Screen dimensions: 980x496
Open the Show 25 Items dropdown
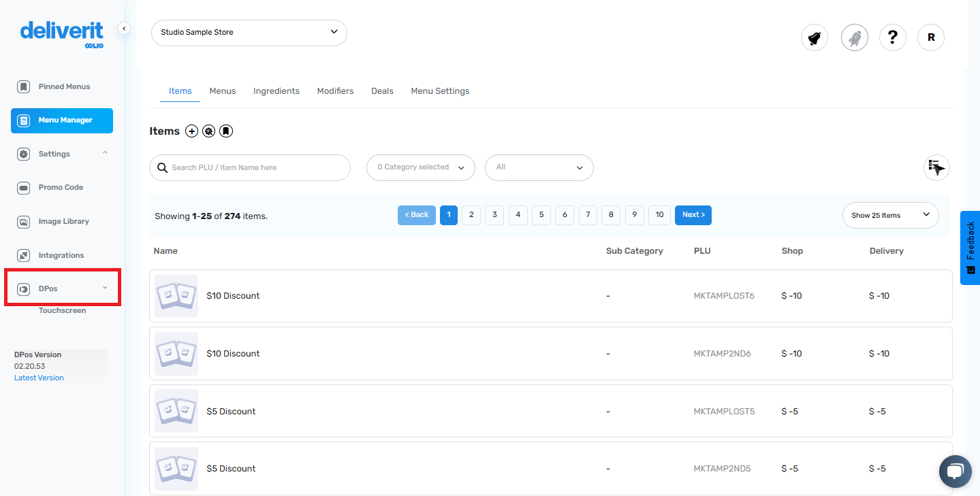click(x=889, y=215)
